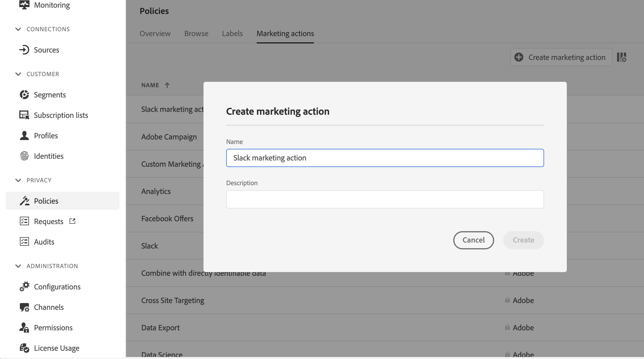Click Cancel in the dialog
644x359 pixels.
[x=473, y=240]
